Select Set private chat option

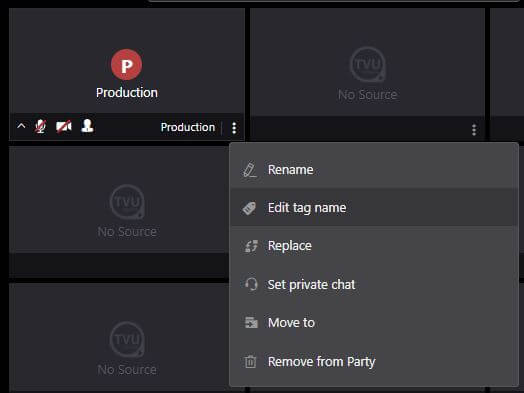point(374,284)
